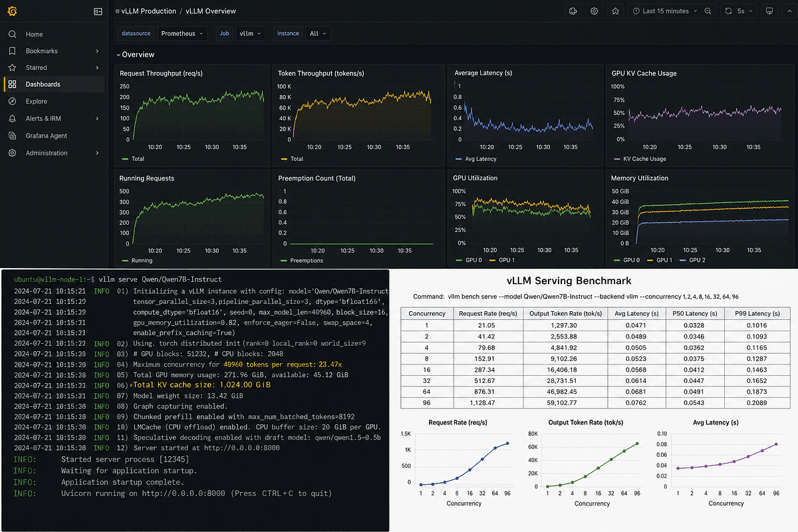This screenshot has width=798, height=532.
Task: Click terminal line 'Model weight size: 13.42 GiB'
Action: coord(190,396)
